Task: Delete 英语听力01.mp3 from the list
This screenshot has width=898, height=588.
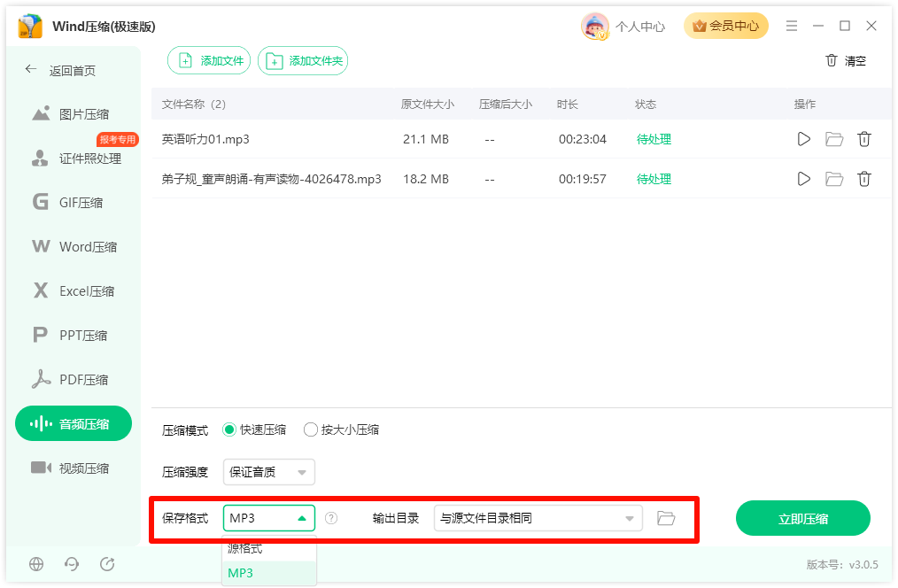Action: pos(864,139)
